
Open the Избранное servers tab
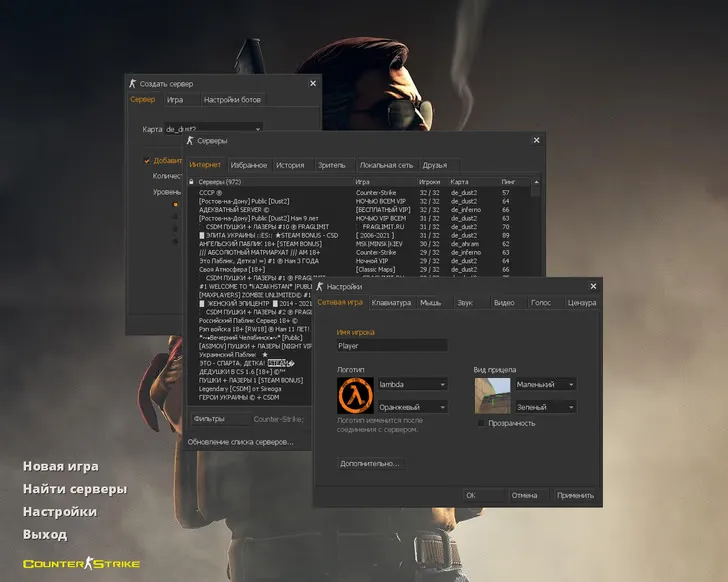(x=249, y=164)
